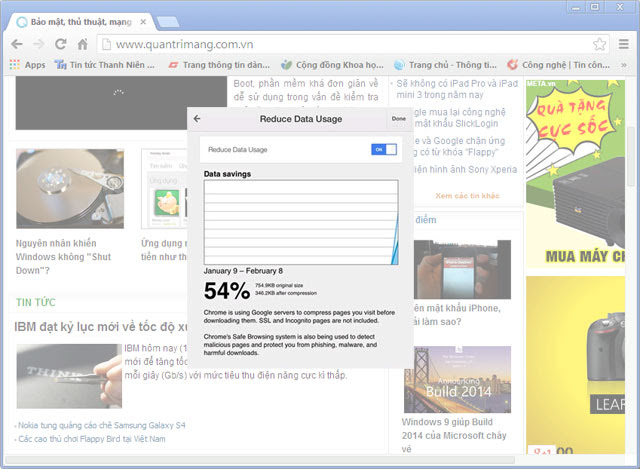This screenshot has height=469, width=640.
Task: Click Done in the Reduce Data Usage dialog
Action: [x=399, y=119]
